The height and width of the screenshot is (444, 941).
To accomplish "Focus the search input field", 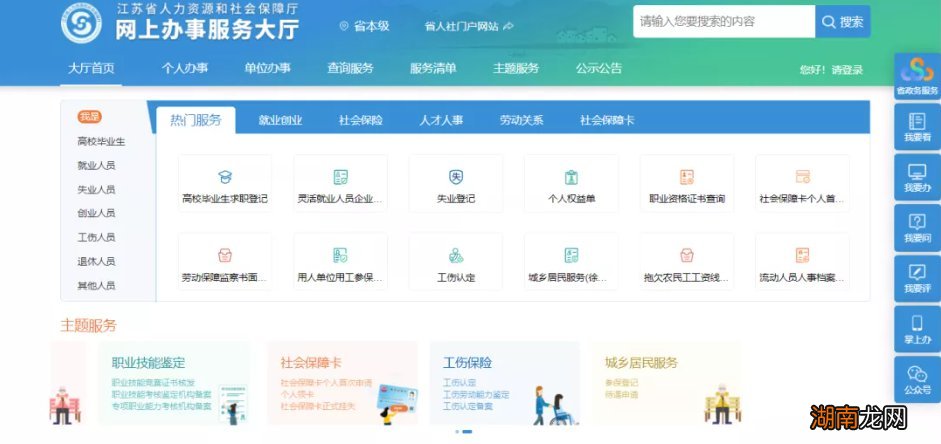I will (x=724, y=22).
